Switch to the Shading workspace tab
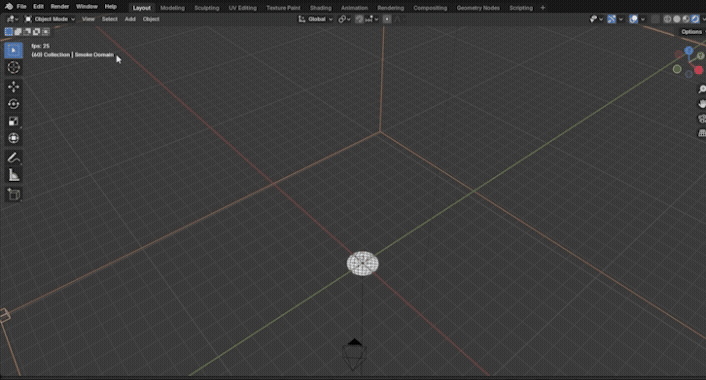Image resolution: width=706 pixels, height=380 pixels. point(321,8)
